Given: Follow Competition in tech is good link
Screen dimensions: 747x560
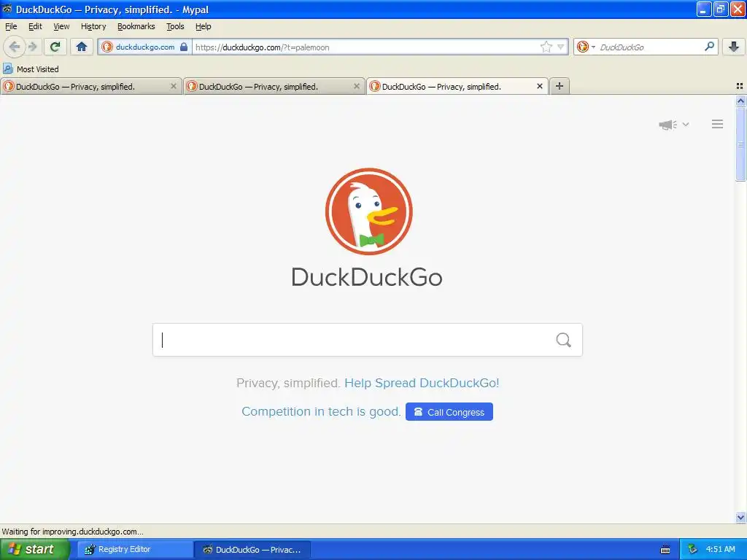Looking at the screenshot, I should [x=321, y=411].
